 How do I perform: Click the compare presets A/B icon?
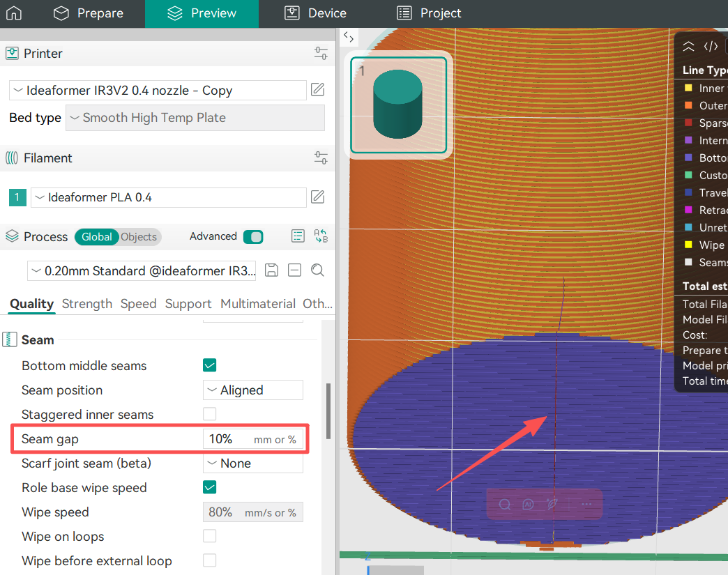321,236
